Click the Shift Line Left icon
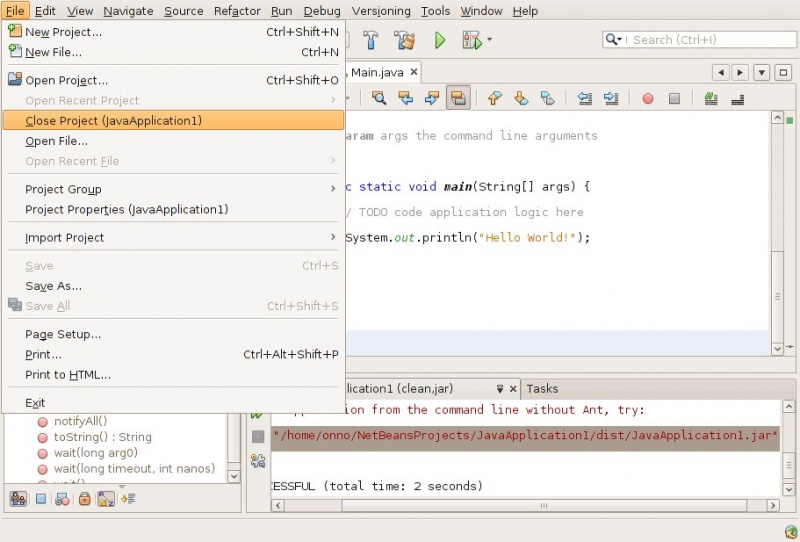Image resolution: width=800 pixels, height=542 pixels. [585, 98]
